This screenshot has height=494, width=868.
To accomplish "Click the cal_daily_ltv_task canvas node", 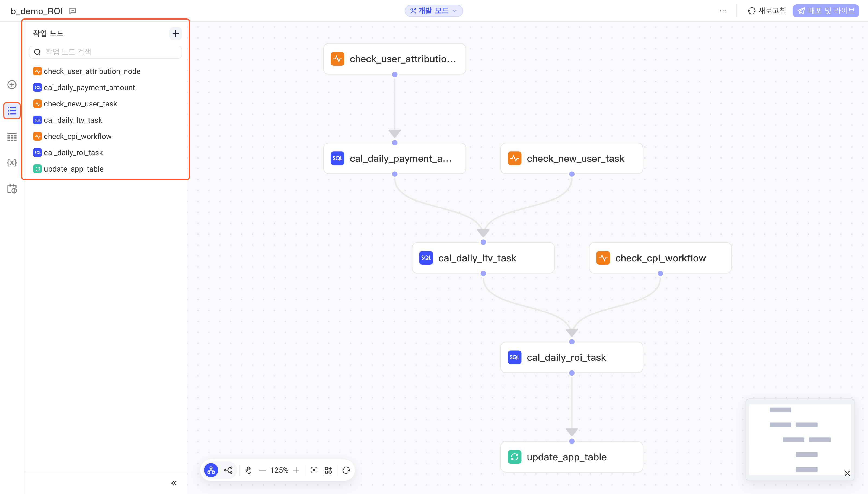I will pyautogui.click(x=483, y=258).
